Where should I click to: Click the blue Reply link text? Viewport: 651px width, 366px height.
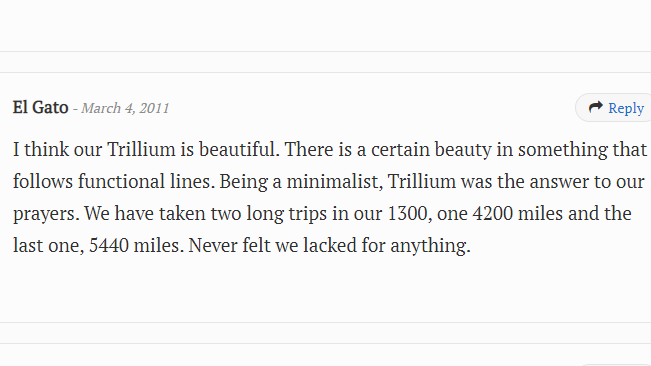pyautogui.click(x=626, y=108)
